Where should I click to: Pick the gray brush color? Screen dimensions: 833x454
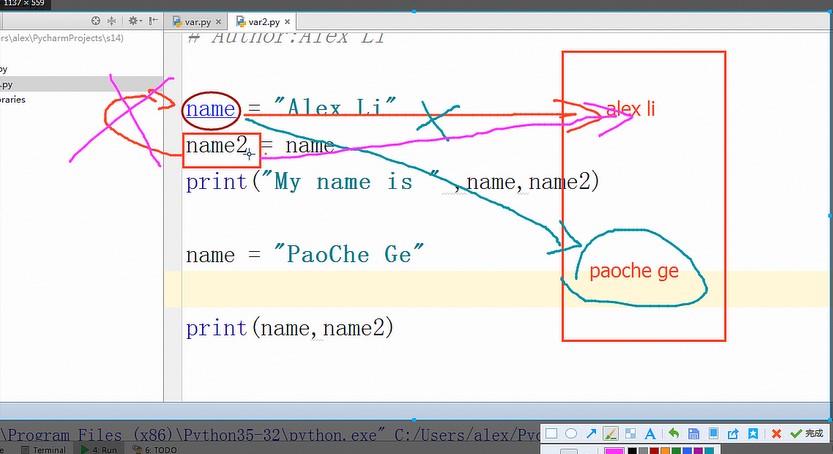643,451
